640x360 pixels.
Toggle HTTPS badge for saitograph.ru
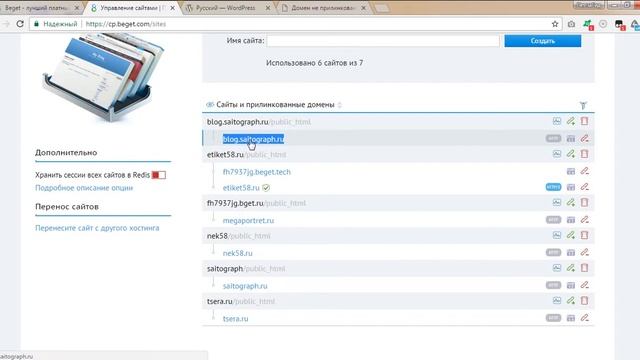(x=553, y=285)
